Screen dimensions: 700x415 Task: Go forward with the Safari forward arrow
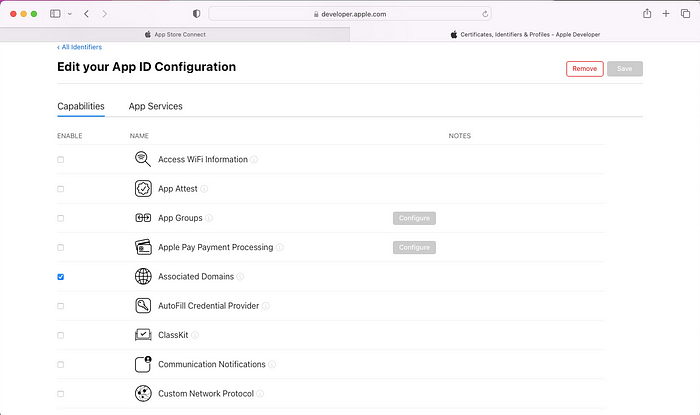(x=104, y=14)
